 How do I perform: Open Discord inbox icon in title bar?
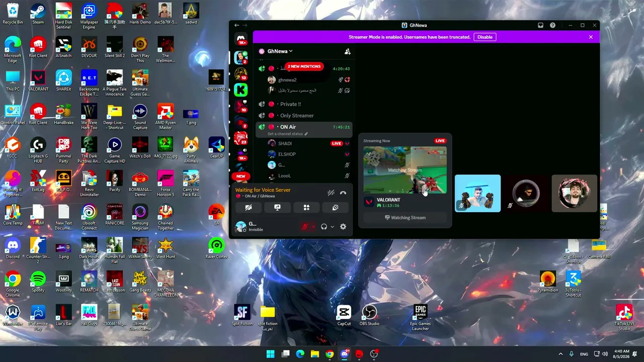540,25
